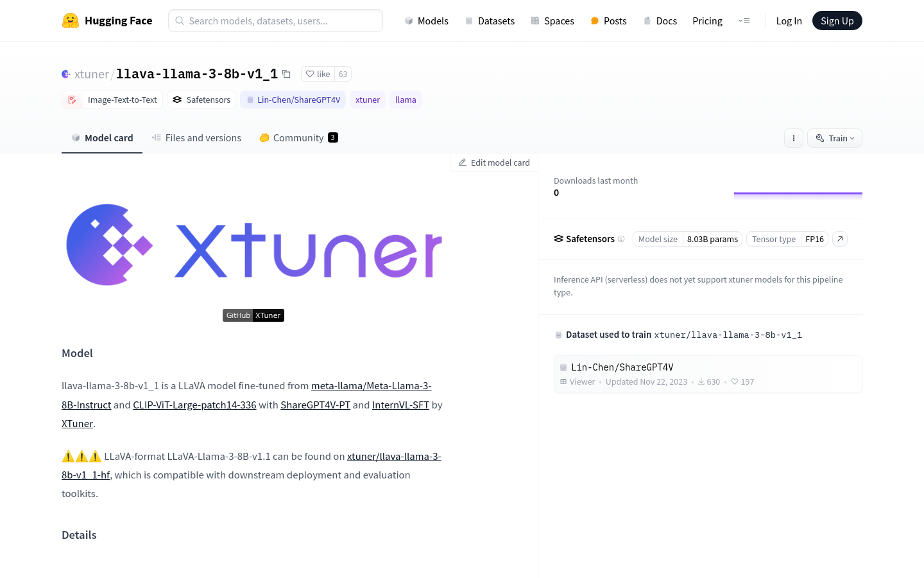Click the Viewer icon on dataset card
This screenshot has width=924, height=578.
tap(563, 381)
